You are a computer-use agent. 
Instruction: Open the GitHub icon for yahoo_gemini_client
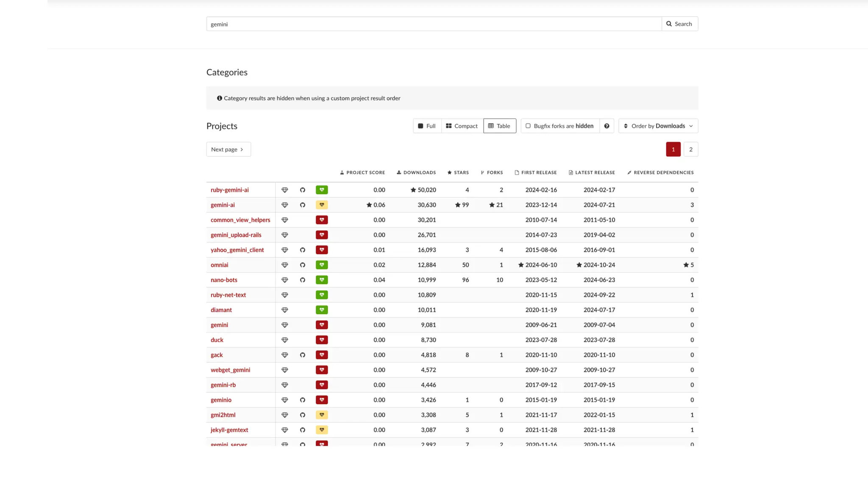tap(303, 250)
